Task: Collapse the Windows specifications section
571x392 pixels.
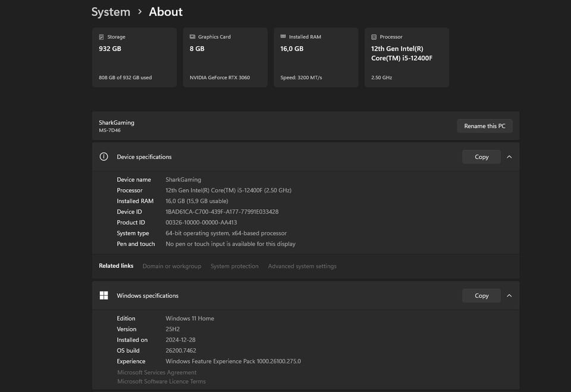Action: 509,296
